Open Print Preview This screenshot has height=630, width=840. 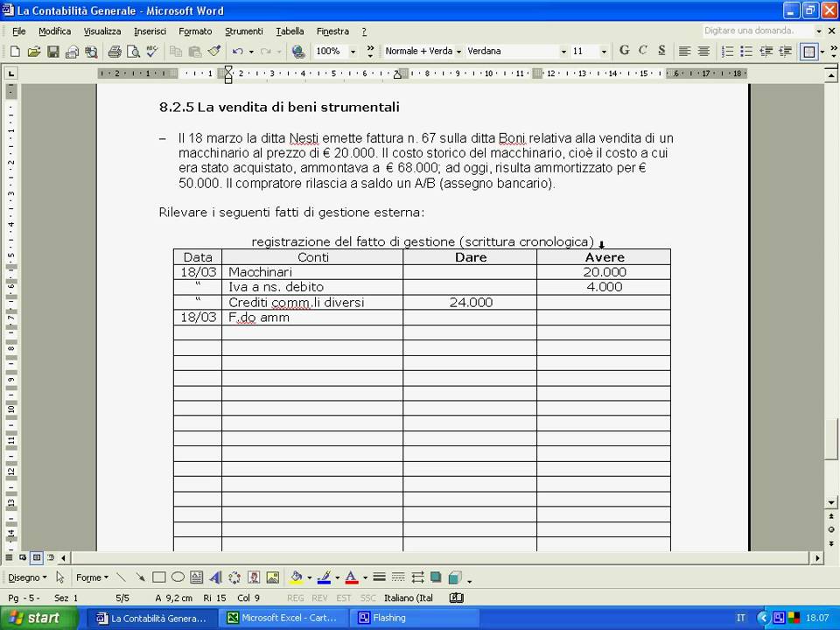point(133,52)
